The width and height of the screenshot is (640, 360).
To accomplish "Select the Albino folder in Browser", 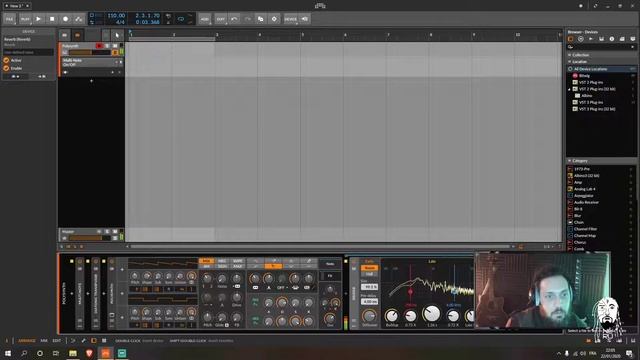I will [587, 96].
